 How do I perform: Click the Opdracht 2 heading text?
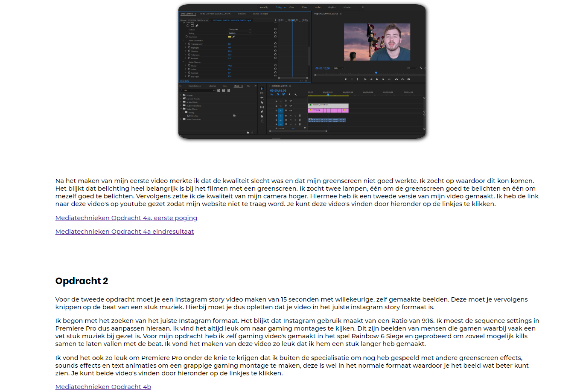click(82, 281)
